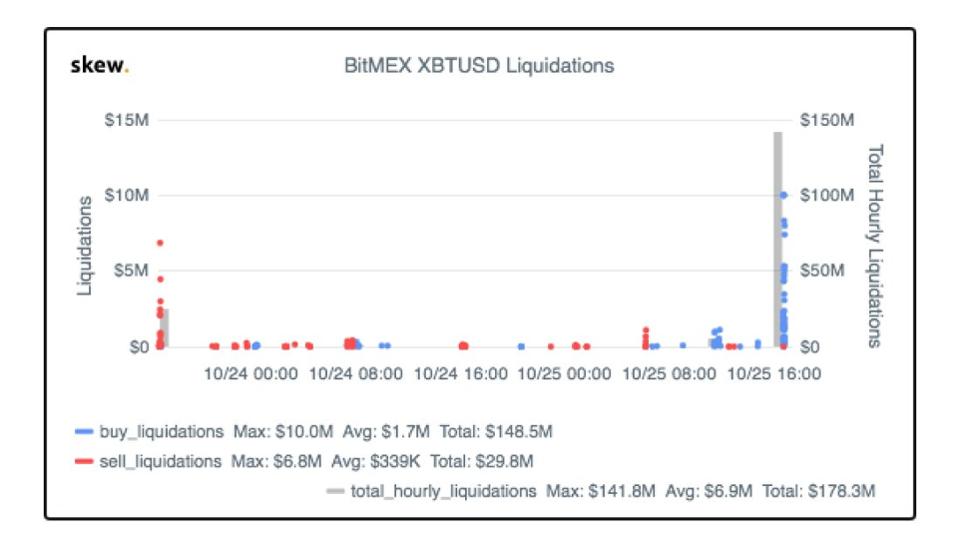The image size is (960, 548).
Task: Click the $5M left axis label
Action: coord(131,271)
